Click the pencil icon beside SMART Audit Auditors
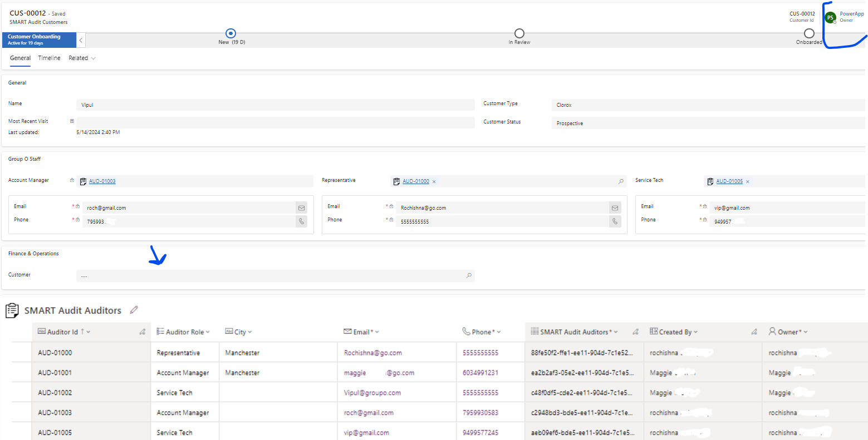 tap(134, 310)
